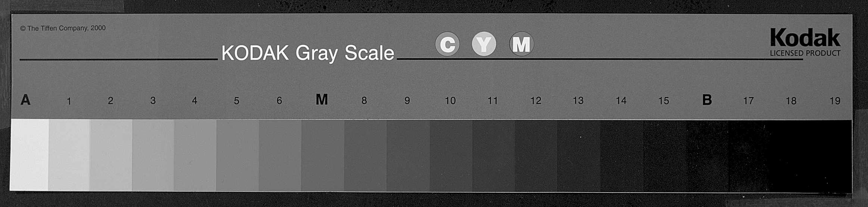
Task: Select the dark swatch under step 10
Action: (x=451, y=155)
